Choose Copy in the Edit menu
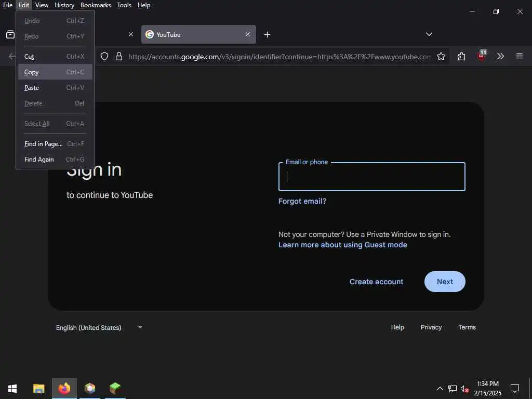 (x=55, y=72)
